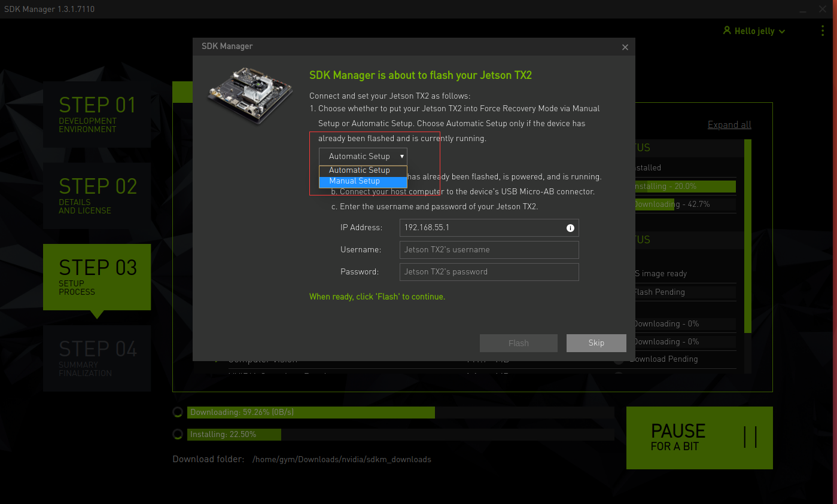The width and height of the screenshot is (837, 504).
Task: Click the Jetson TX2 board image
Action: click(251, 96)
